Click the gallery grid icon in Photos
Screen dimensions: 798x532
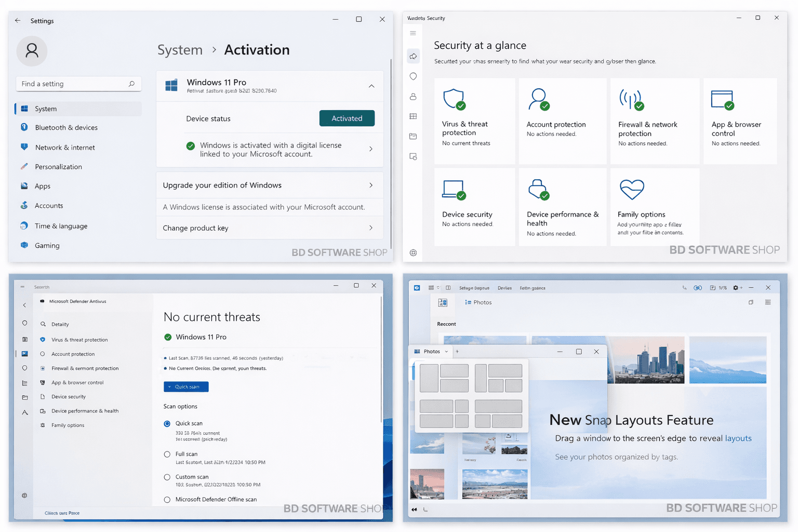tap(443, 302)
